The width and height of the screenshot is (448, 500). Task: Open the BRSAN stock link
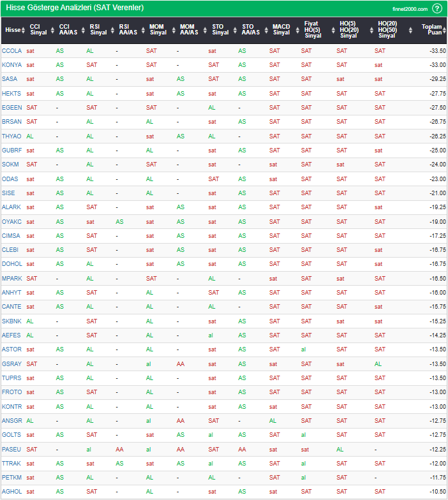point(11,121)
